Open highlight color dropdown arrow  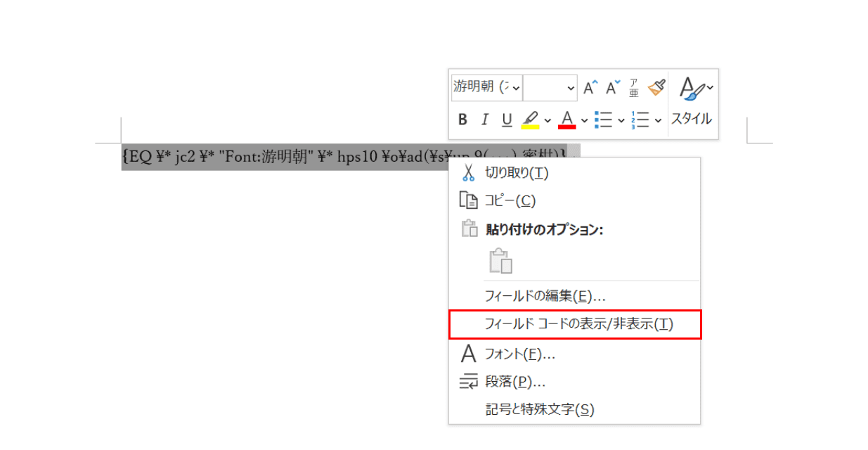548,121
